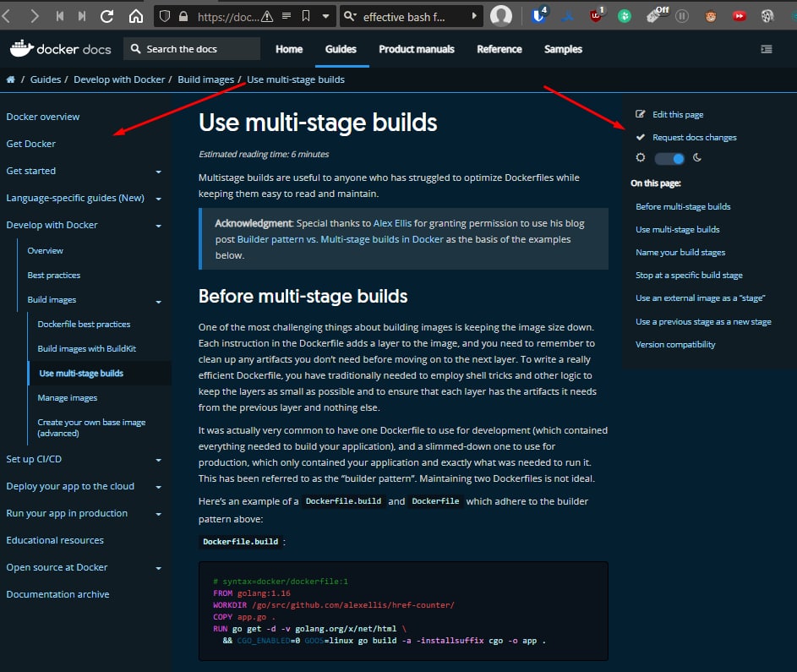Open the Product manuals nav tab
The height and width of the screenshot is (672, 797).
pos(417,49)
